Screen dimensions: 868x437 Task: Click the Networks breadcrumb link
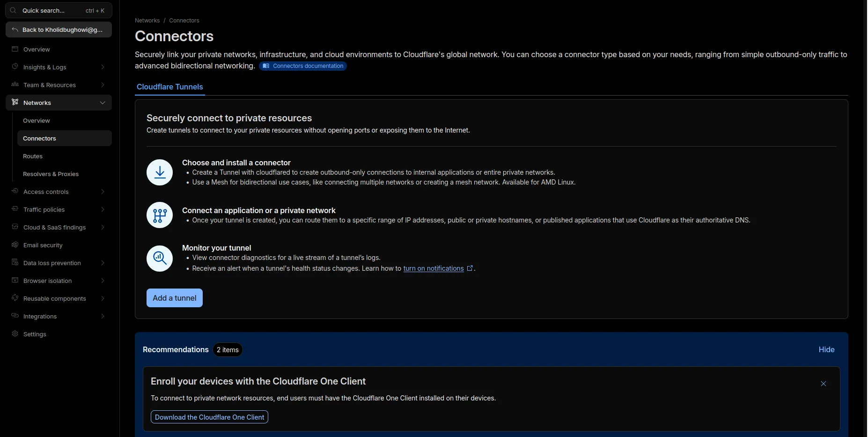(x=147, y=21)
